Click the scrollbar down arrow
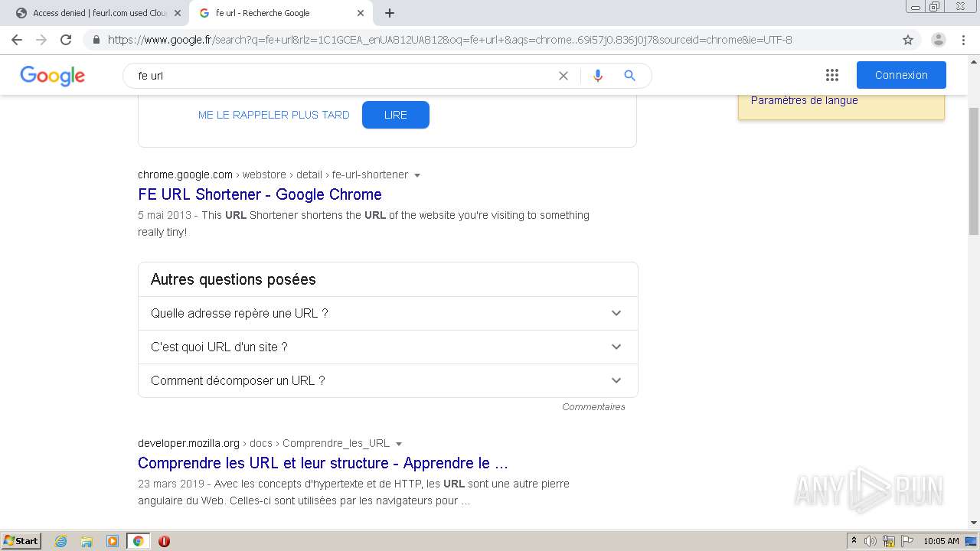 coord(974,523)
